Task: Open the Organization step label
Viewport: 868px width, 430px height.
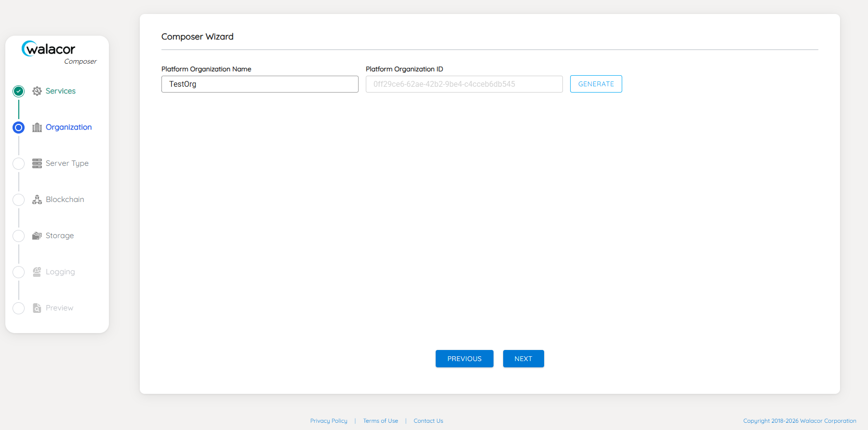Action: 69,127
